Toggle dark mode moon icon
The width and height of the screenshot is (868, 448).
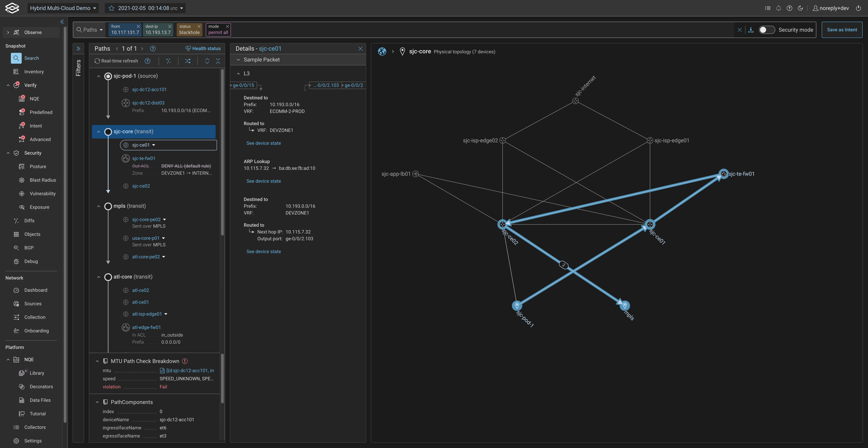(x=800, y=8)
